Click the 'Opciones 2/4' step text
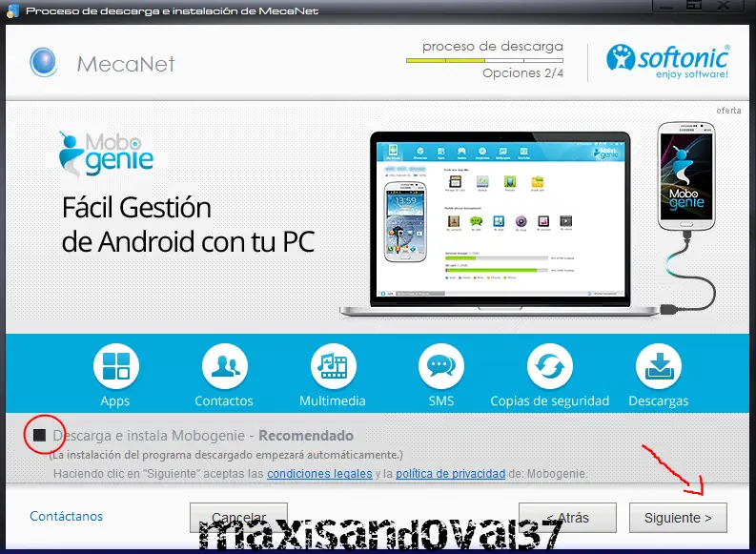 coord(522,73)
